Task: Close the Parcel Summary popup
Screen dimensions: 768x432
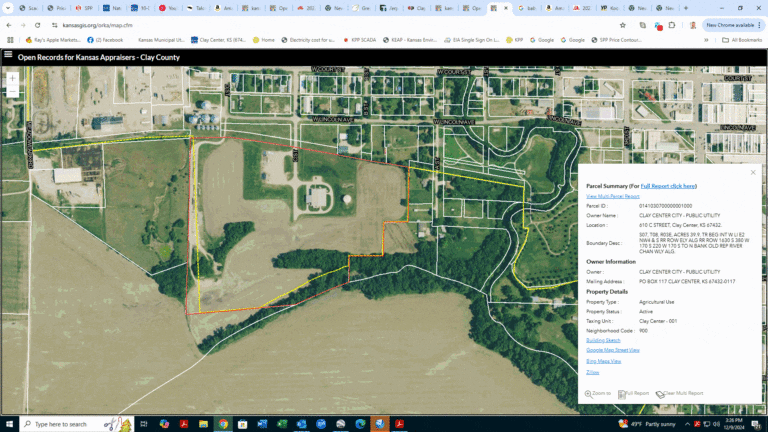Action: click(753, 173)
